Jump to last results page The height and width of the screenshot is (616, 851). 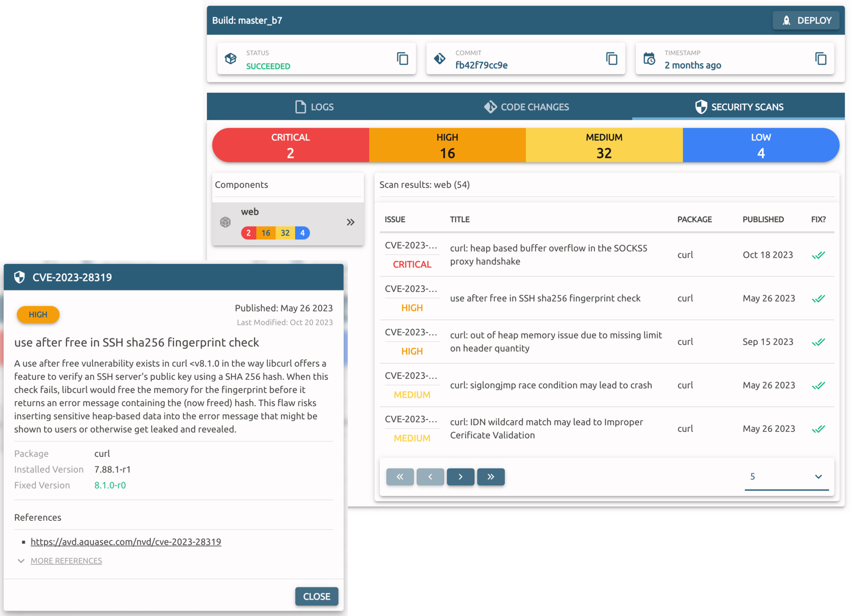(491, 477)
